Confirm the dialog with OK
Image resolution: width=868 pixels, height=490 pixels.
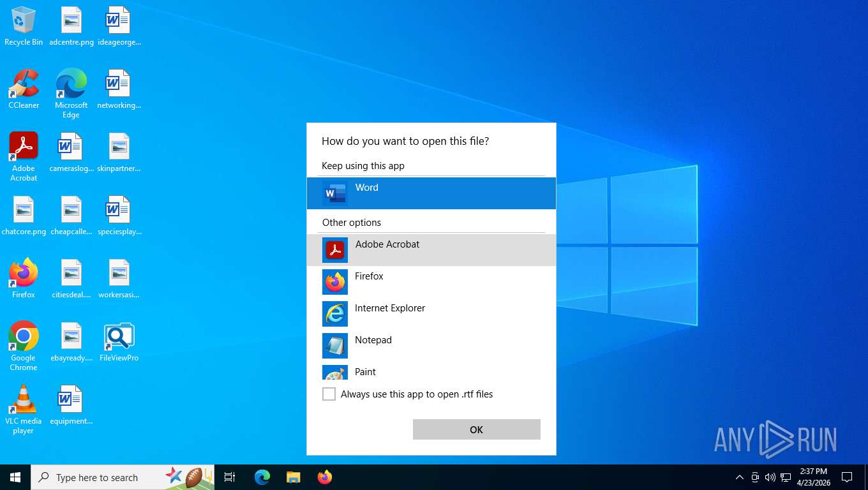(x=477, y=429)
